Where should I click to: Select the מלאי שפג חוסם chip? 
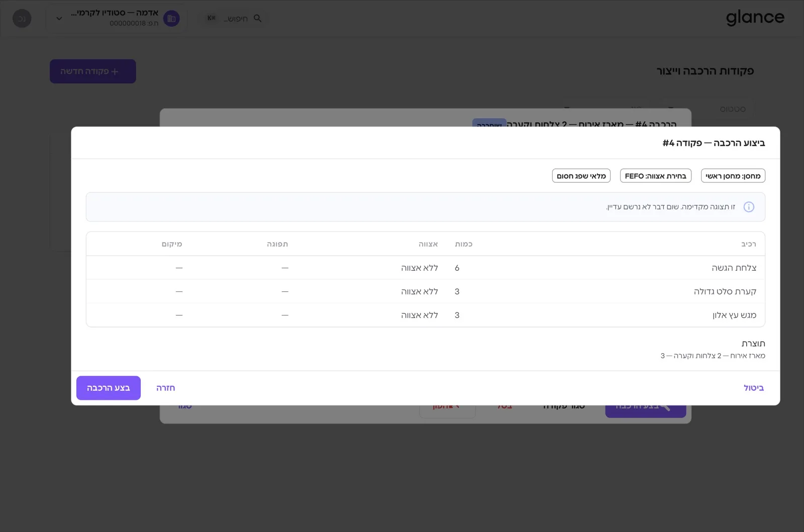(x=581, y=176)
